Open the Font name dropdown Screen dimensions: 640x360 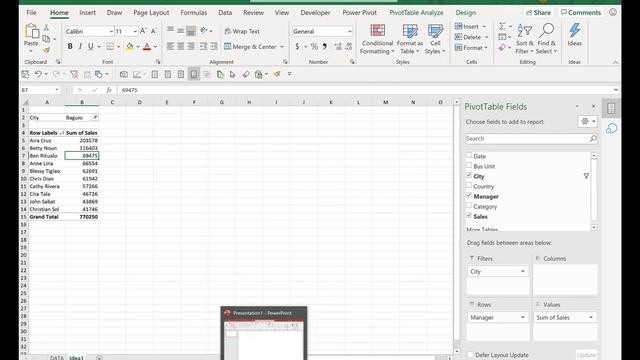(x=111, y=31)
